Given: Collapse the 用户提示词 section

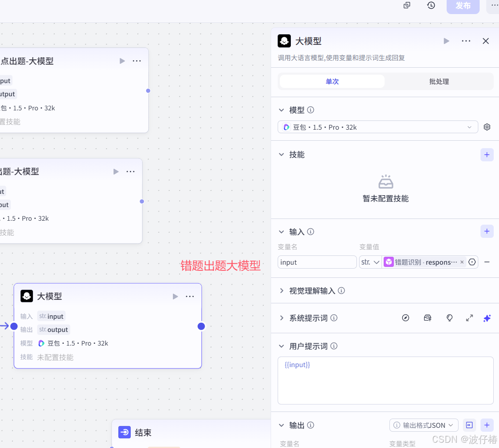Looking at the screenshot, I should 282,346.
